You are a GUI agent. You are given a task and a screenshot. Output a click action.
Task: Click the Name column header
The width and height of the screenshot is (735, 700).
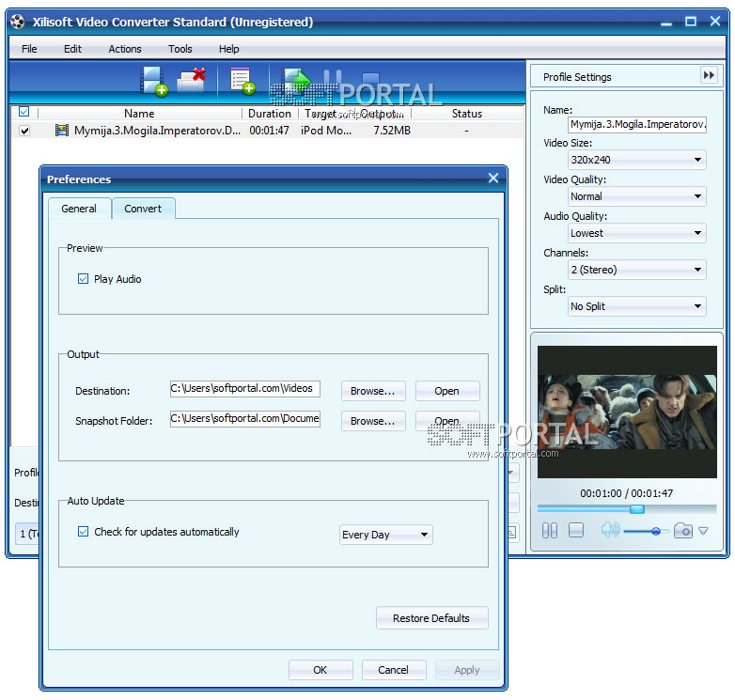[139, 114]
